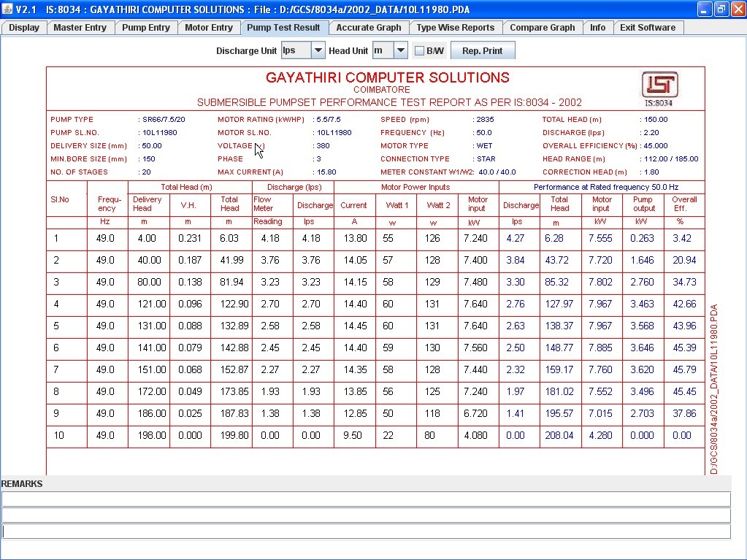Switch to Type Wise Reports tab
Image resolution: width=747 pixels, height=560 pixels.
[x=456, y=28]
